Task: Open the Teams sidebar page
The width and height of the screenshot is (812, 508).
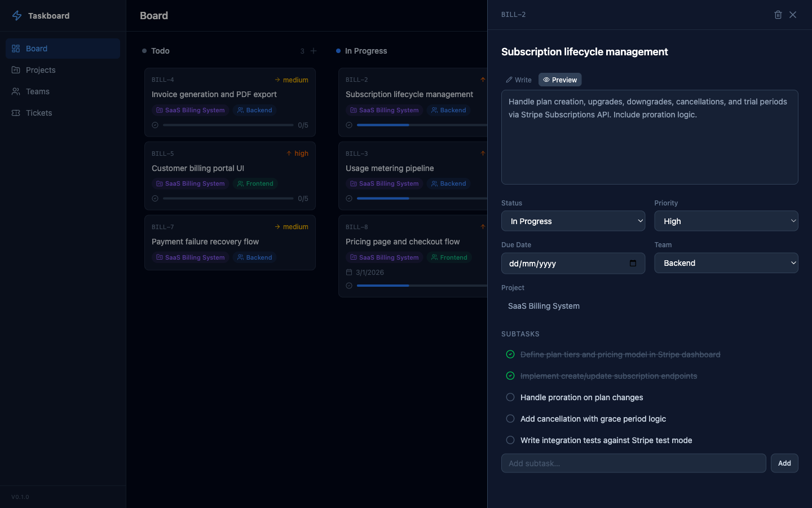Action: pos(63,91)
